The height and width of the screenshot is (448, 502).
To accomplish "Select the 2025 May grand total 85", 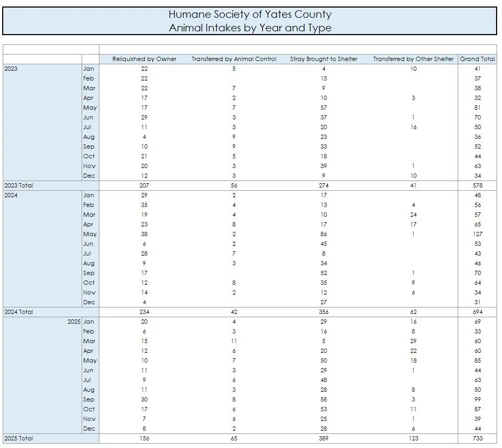I will (x=477, y=360).
